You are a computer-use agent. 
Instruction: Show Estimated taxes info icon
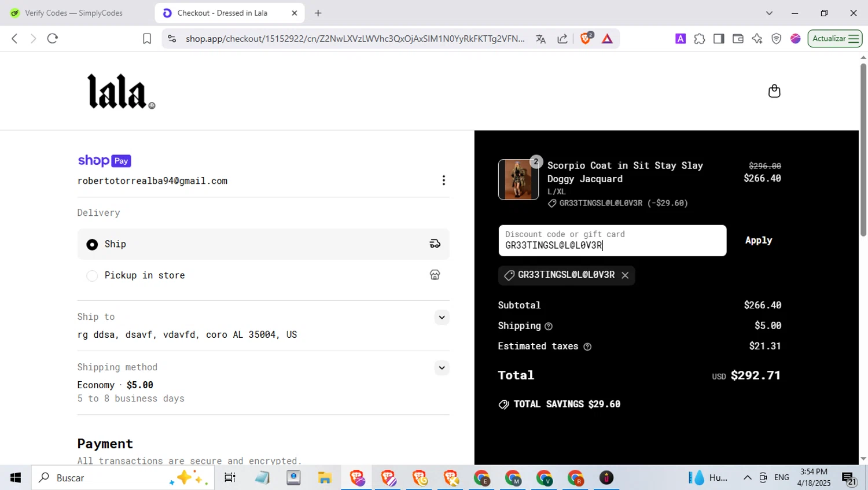(x=587, y=347)
